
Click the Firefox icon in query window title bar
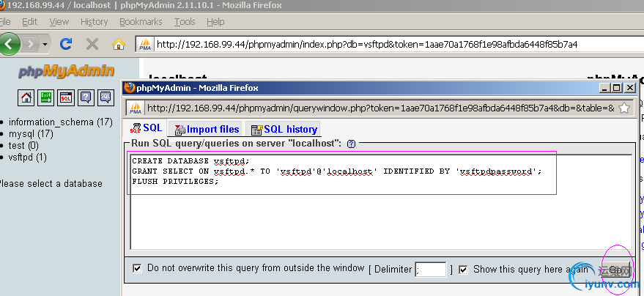pos(130,88)
